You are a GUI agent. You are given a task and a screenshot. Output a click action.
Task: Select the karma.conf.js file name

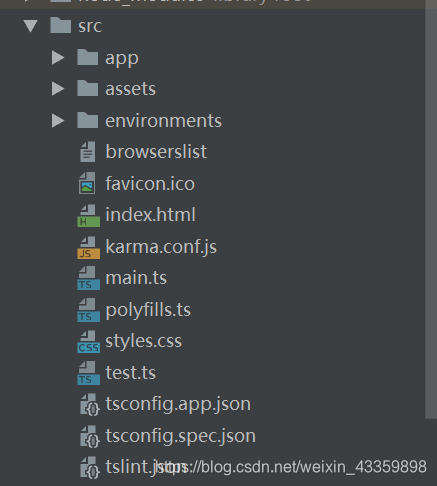(161, 247)
